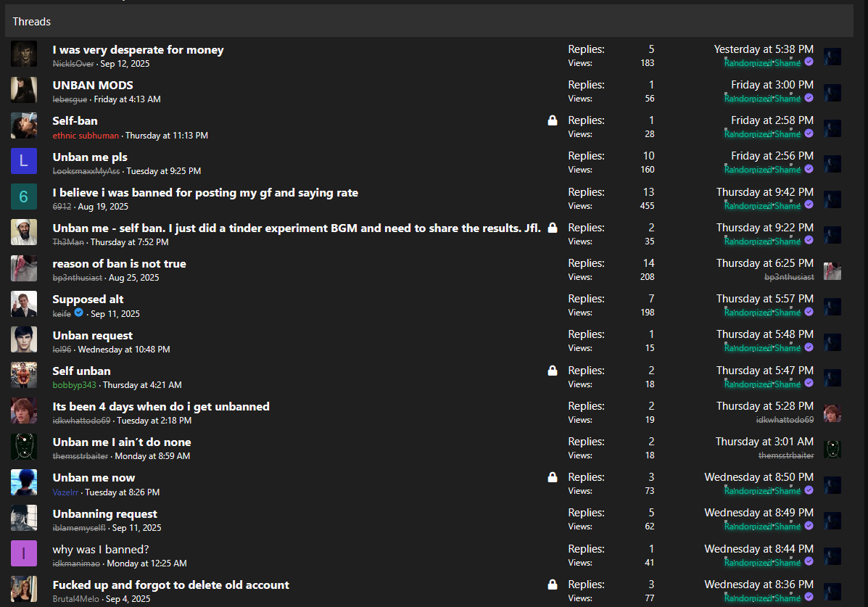Open the "UNBAN MODS" thread
868x607 pixels.
(93, 85)
